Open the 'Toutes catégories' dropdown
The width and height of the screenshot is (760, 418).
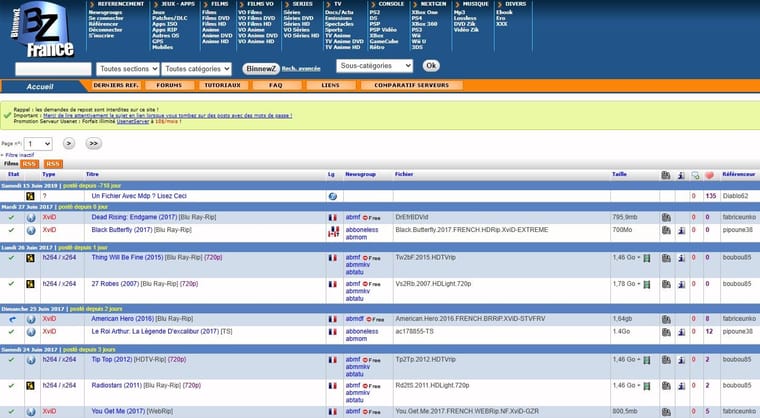tap(197, 69)
